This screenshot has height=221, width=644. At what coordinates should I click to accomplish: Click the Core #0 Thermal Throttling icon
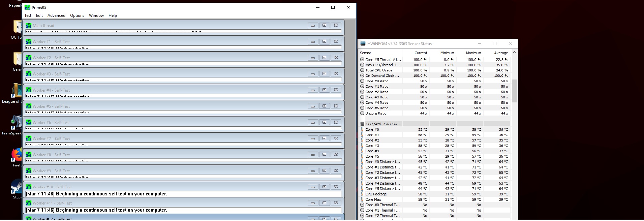tap(362, 205)
